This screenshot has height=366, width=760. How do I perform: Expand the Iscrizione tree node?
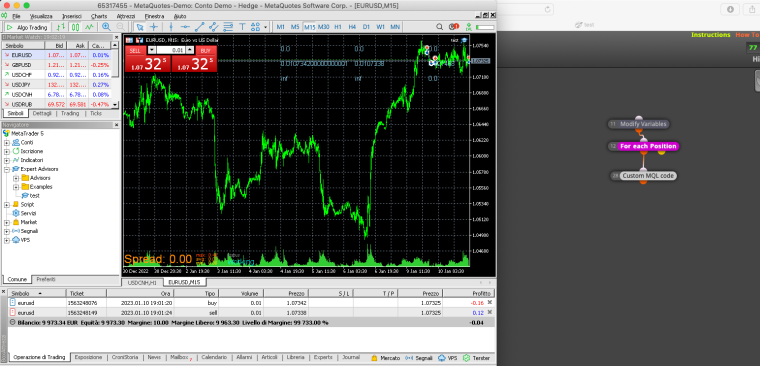pos(7,151)
